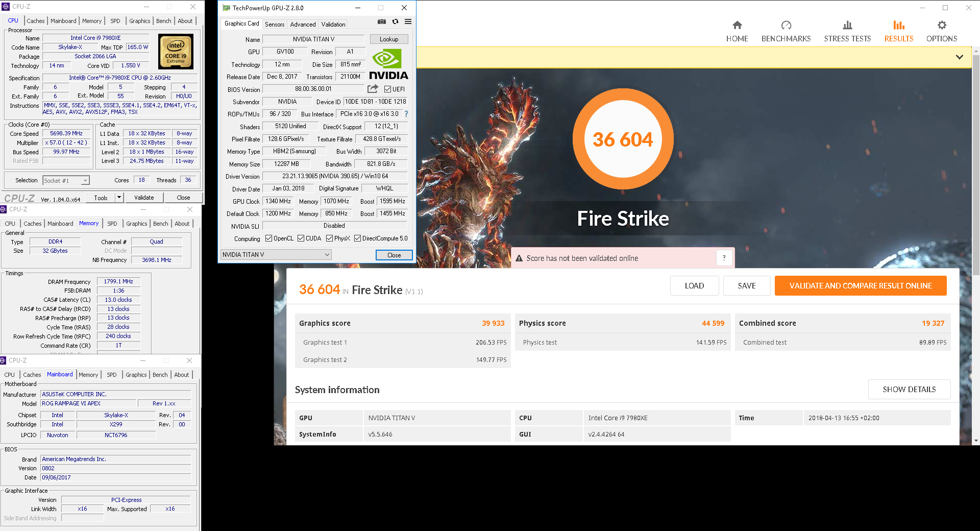This screenshot has height=531, width=980.
Task: Click the bus interface question mark in GPU-Z
Action: 406,114
